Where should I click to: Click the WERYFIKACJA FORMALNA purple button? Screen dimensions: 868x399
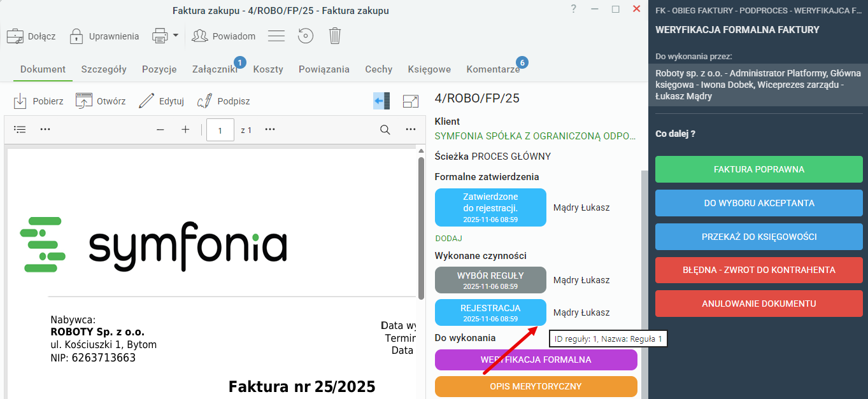tap(536, 360)
